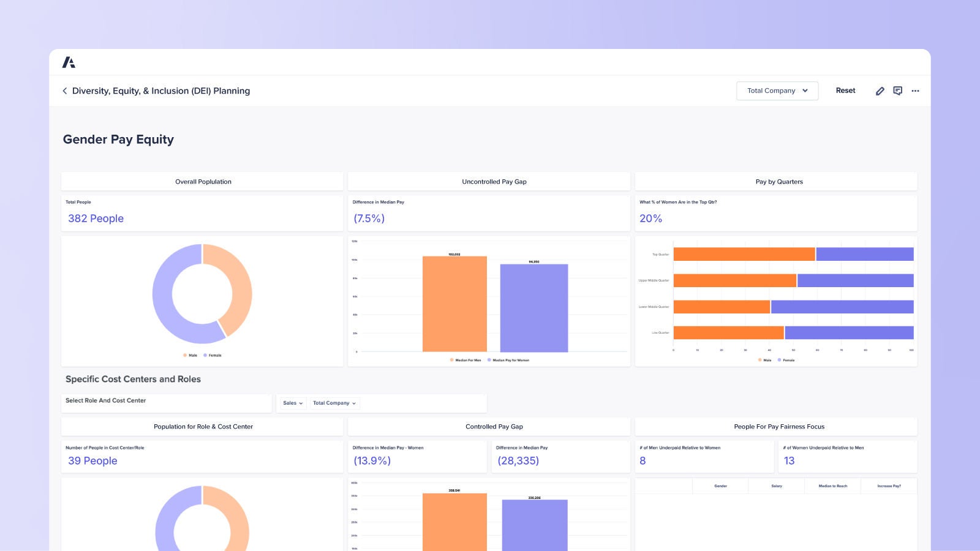Open the Total Company dropdown in the header
980x551 pixels.
777,91
